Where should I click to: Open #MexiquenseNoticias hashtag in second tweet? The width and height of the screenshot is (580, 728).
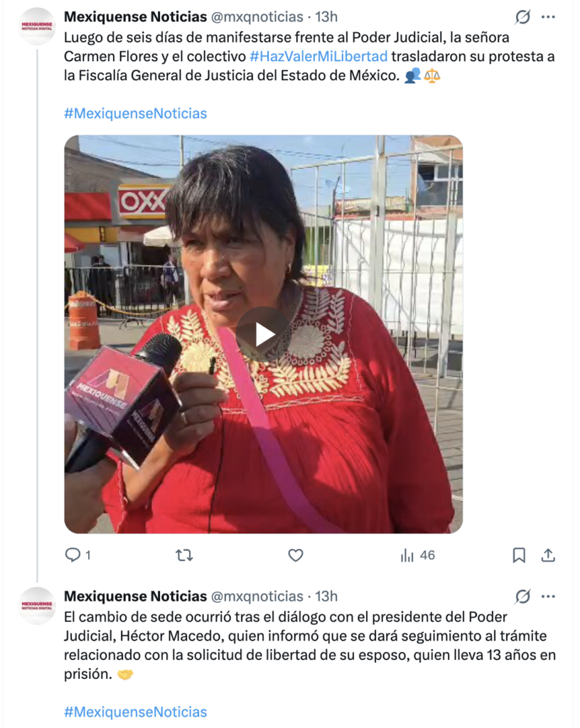pyautogui.click(x=136, y=712)
